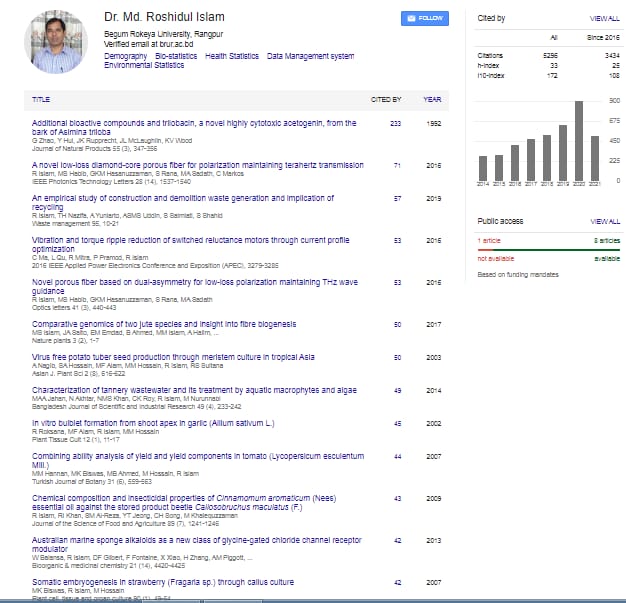Open the profile photo thumbnail

click(56, 42)
